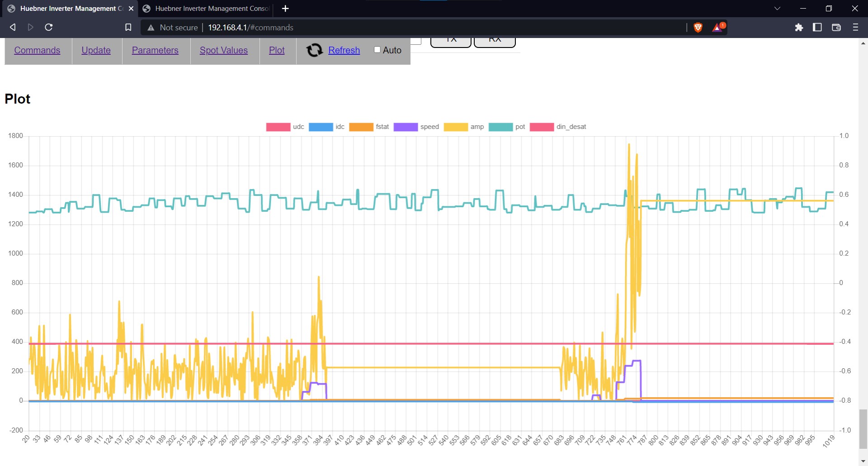Screen dimensions: 868x466
Task: Toggle the browser sidebar panel icon
Action: pos(817,28)
